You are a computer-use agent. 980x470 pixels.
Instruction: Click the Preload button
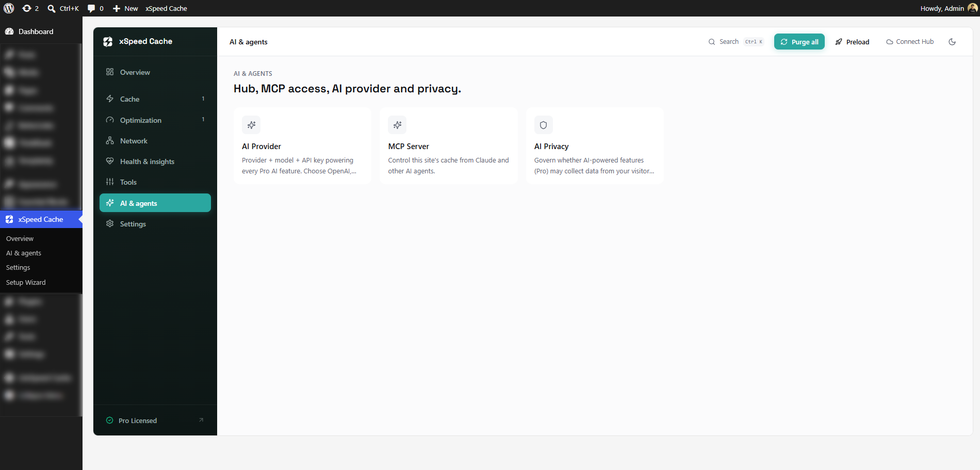pyautogui.click(x=853, y=42)
